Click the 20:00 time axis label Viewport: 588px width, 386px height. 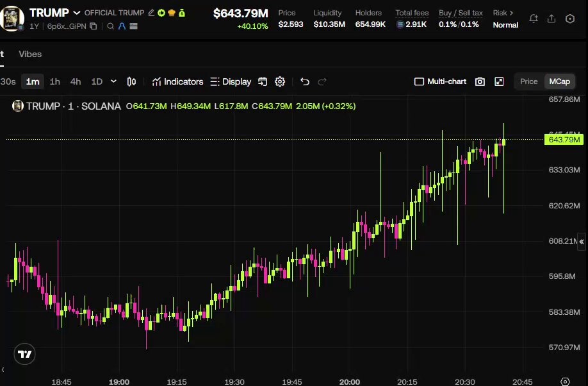[x=350, y=382]
